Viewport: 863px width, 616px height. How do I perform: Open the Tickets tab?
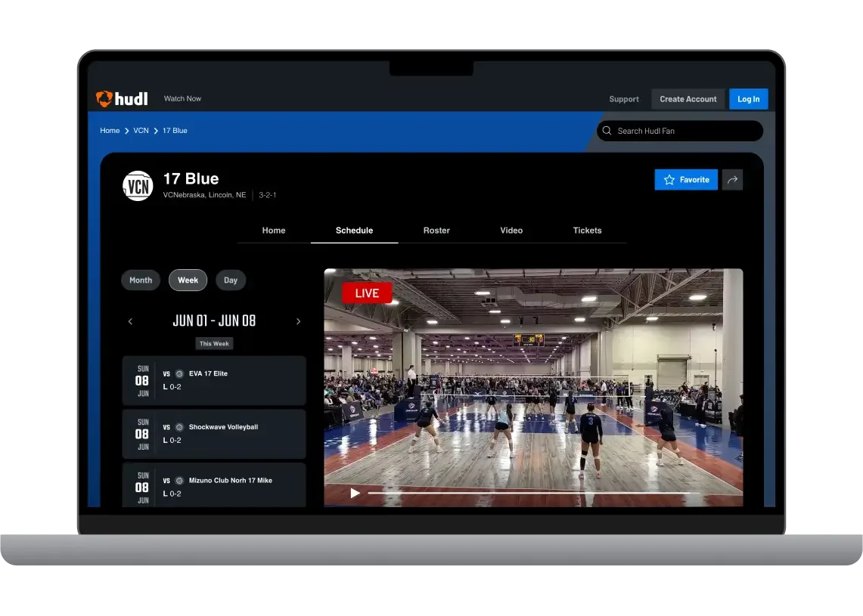588,231
